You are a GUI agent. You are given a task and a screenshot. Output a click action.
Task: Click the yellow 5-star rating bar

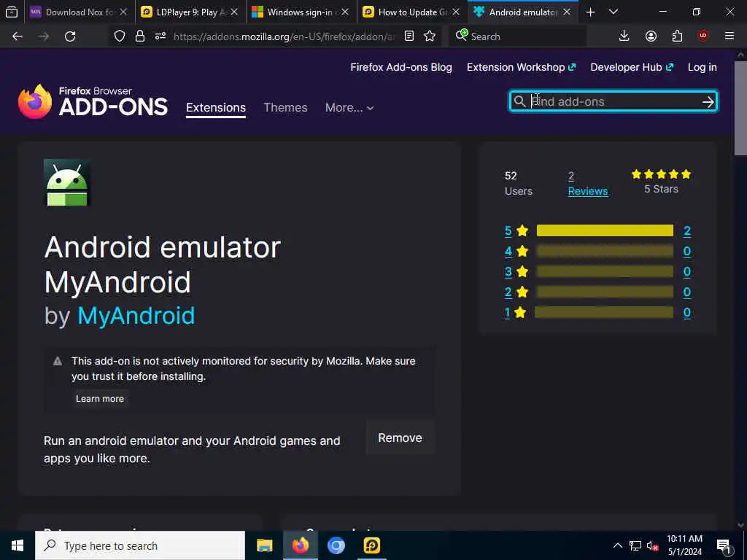(605, 230)
